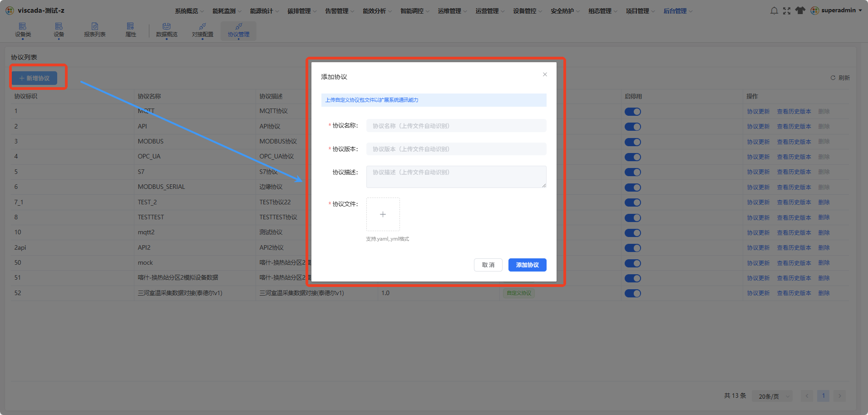Viewport: 868px width, 415px height.
Task: Click 删除 for the mock row
Action: [824, 263]
